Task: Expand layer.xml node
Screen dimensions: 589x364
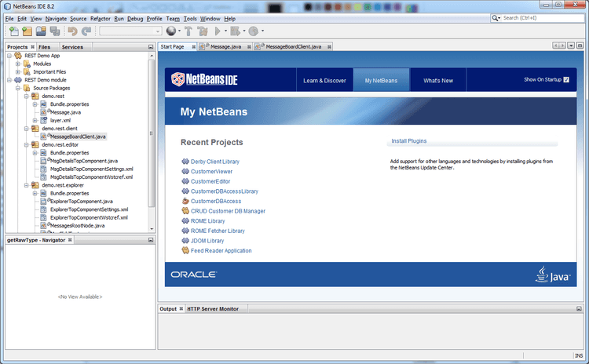Action: (x=35, y=121)
